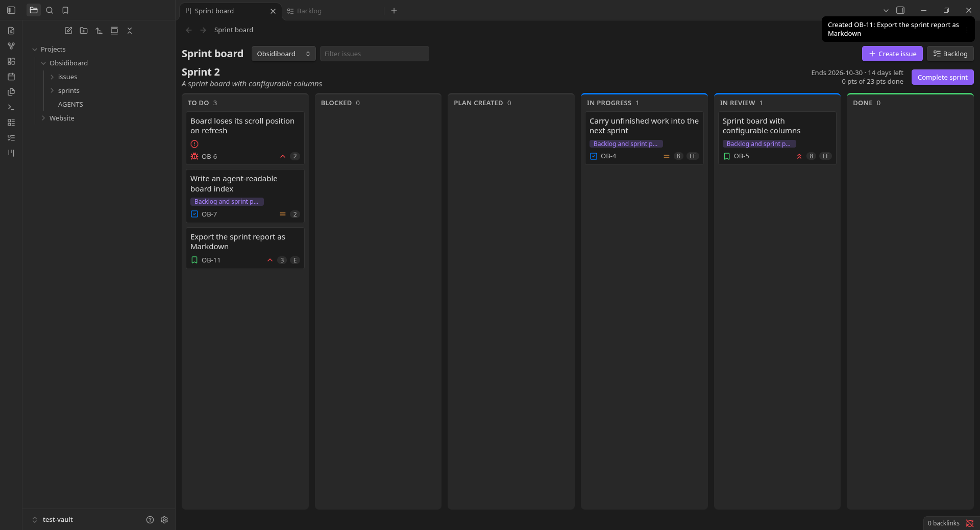Expand the issues folder
This screenshot has width=980, height=530.
[52, 77]
